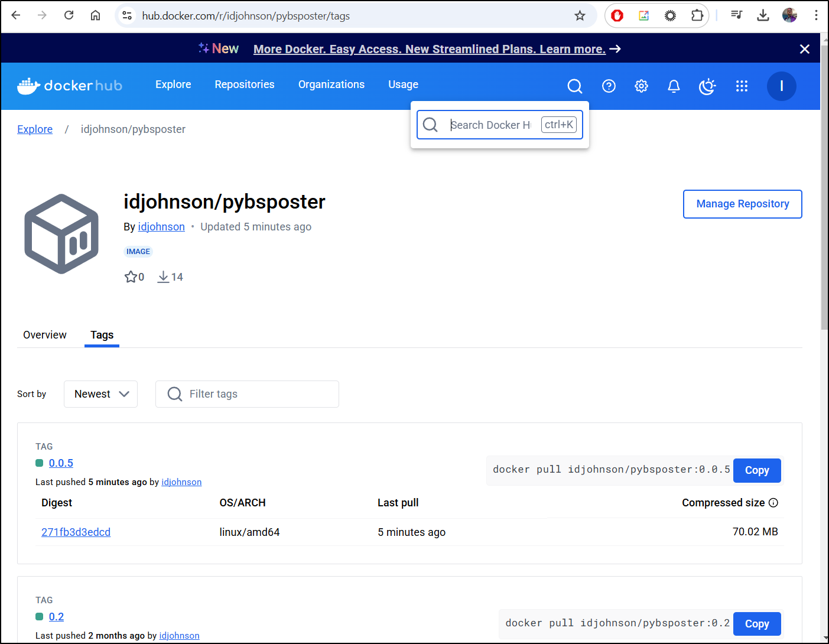The image size is (829, 644).
Task: Open Repositories in top navigation
Action: point(245,84)
